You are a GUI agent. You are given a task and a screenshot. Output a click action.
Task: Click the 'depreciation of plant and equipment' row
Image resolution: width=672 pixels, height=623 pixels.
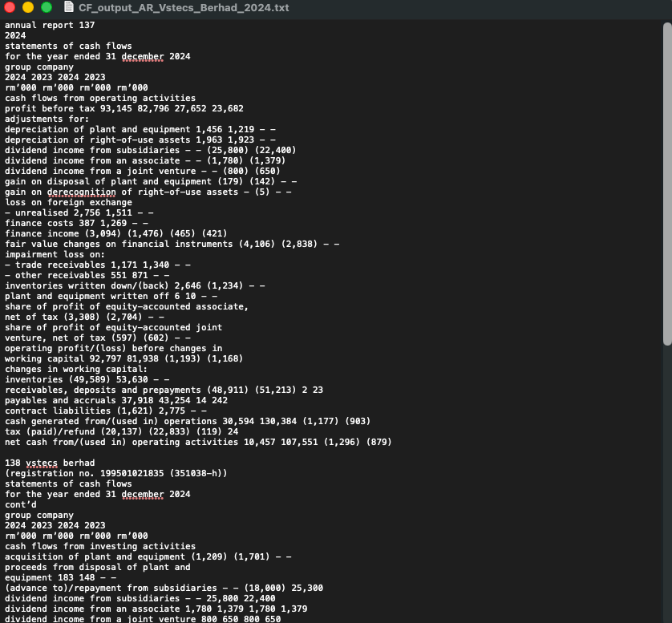140,129
